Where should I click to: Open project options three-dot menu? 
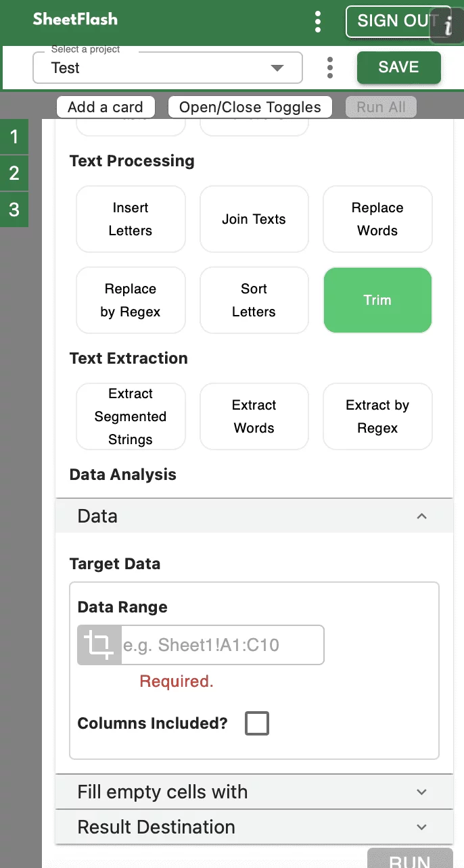coord(329,68)
